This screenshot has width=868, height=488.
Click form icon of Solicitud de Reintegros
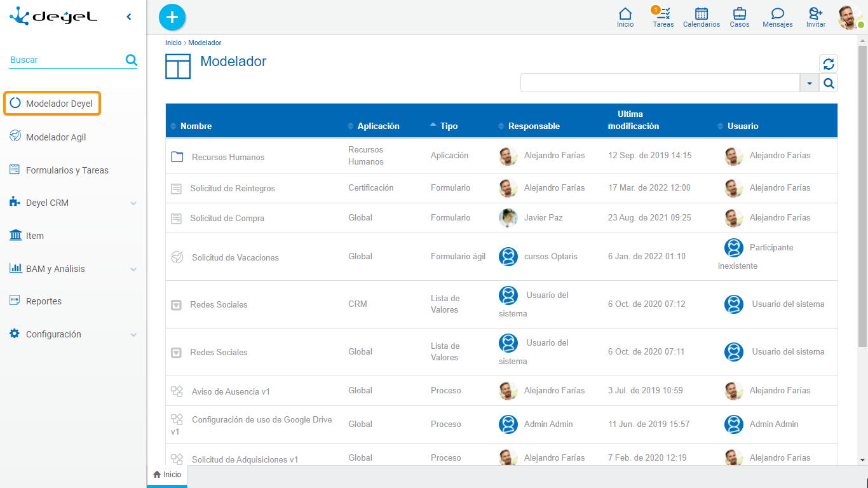pos(177,188)
